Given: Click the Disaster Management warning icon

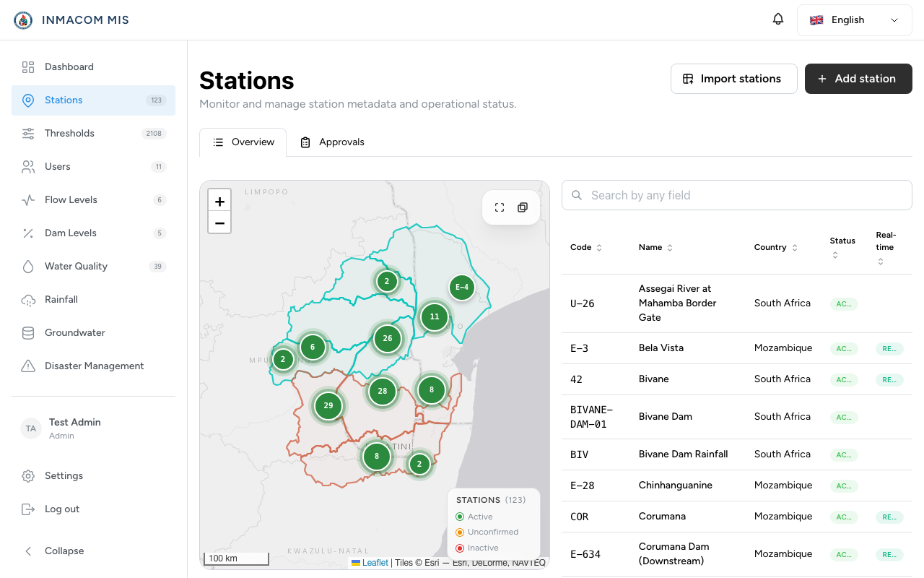Looking at the screenshot, I should (28, 366).
